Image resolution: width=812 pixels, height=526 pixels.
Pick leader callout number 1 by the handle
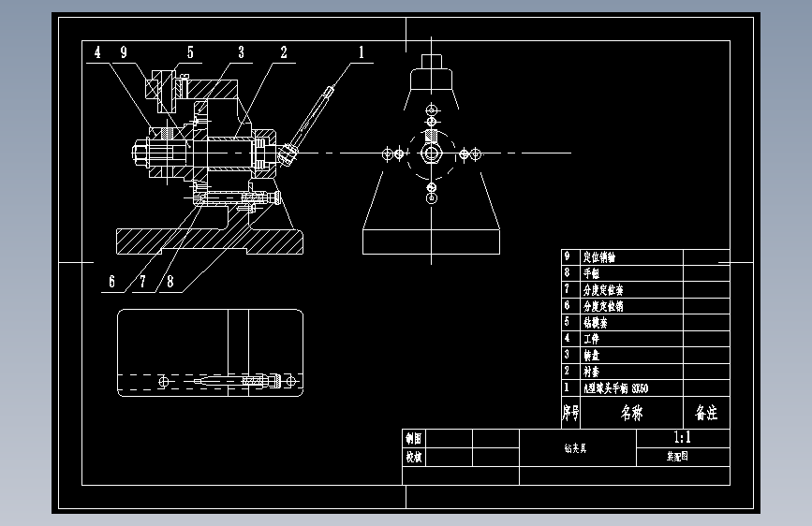pyautogui.click(x=362, y=52)
